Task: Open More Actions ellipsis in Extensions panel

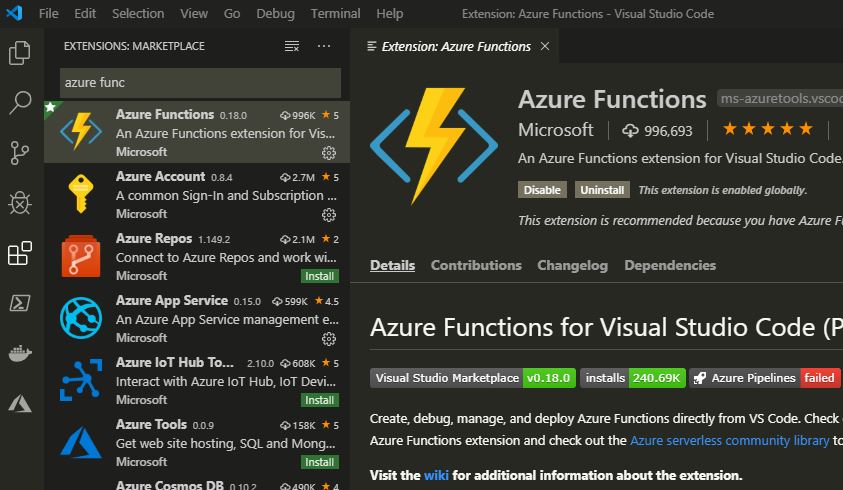Action: click(324, 46)
